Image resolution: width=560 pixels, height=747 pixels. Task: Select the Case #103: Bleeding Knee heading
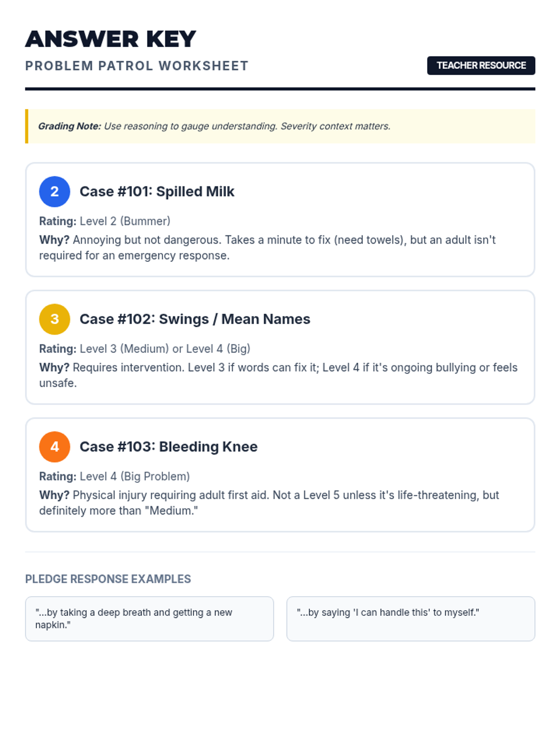click(168, 447)
